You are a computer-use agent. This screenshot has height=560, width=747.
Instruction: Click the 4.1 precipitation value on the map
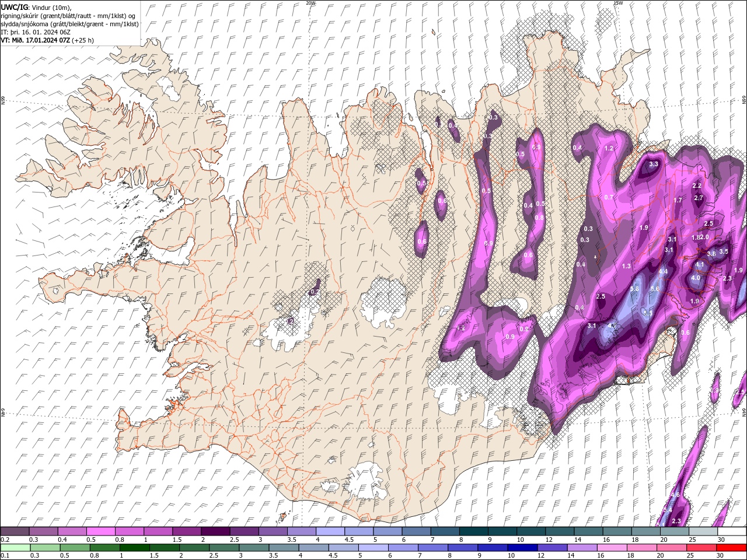700,265
